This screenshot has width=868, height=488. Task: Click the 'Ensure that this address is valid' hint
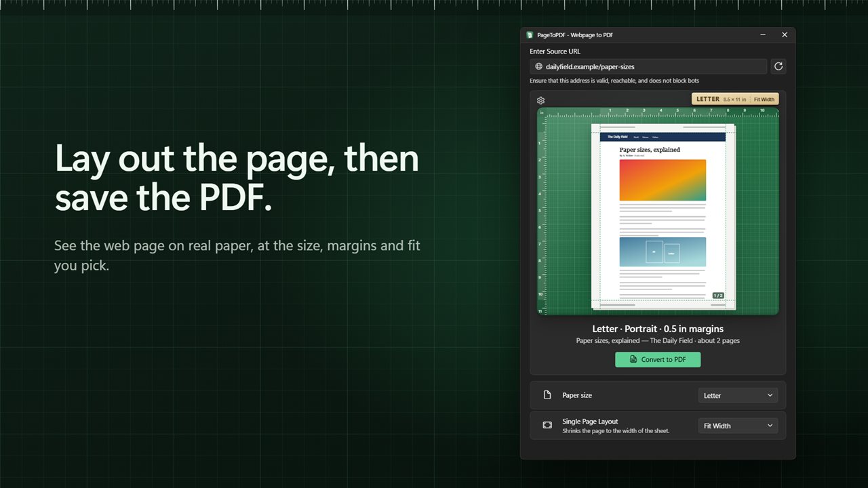click(614, 81)
